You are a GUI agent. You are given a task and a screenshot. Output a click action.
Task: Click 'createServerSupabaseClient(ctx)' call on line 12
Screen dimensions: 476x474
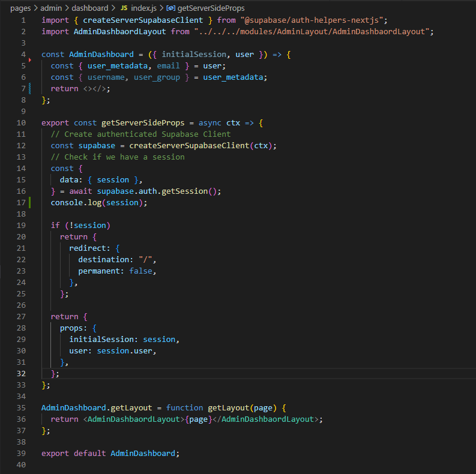click(200, 146)
